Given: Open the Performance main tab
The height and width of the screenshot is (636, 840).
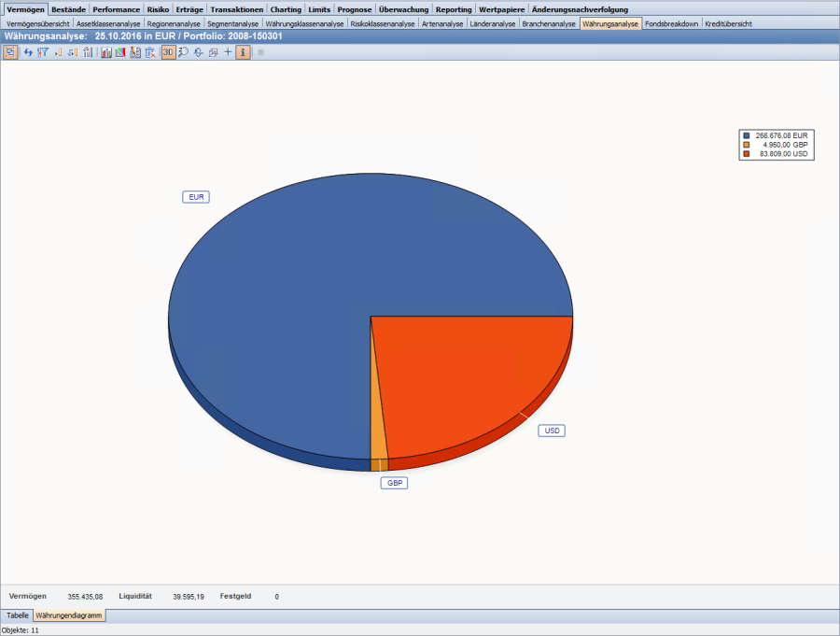Looking at the screenshot, I should [x=116, y=9].
